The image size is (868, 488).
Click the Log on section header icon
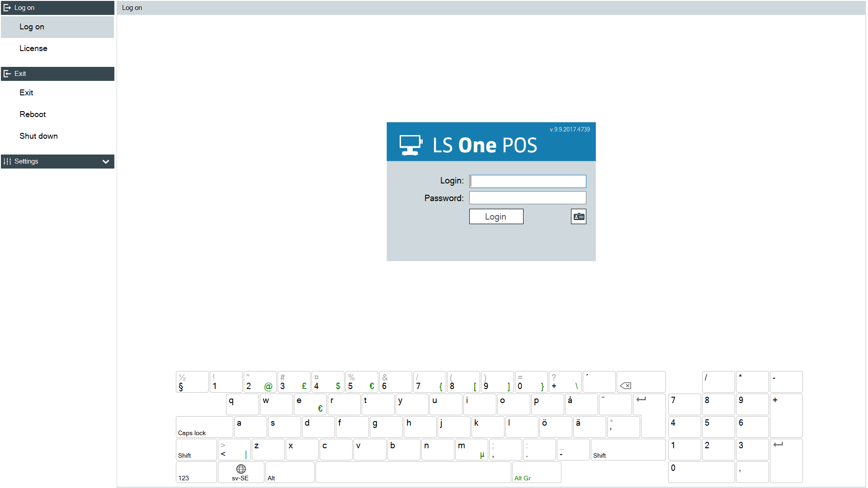click(x=7, y=8)
